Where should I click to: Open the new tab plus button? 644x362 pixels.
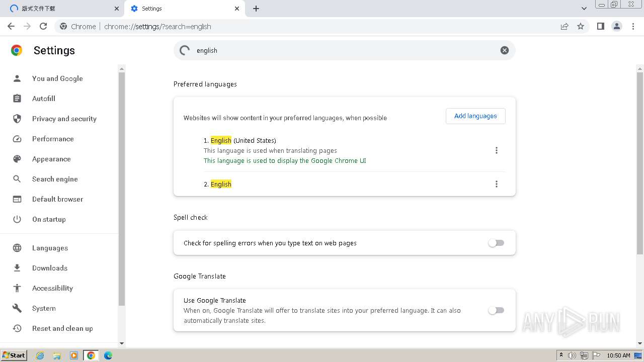pyautogui.click(x=256, y=9)
